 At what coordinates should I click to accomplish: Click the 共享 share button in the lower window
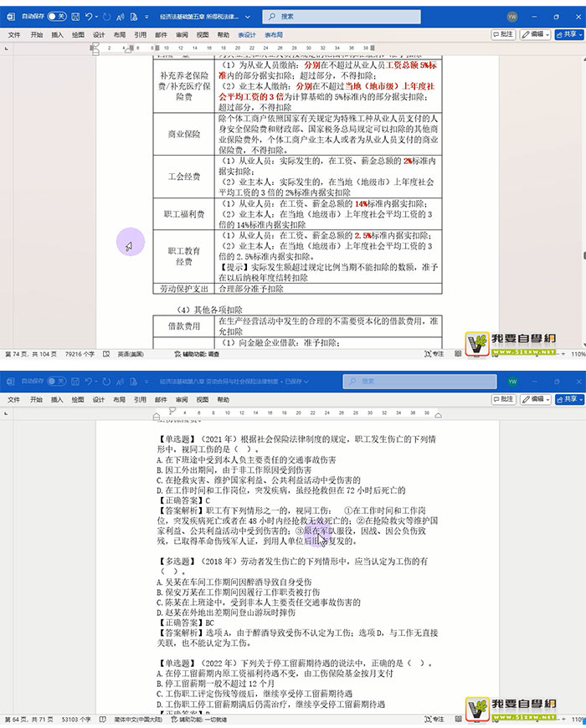point(569,399)
